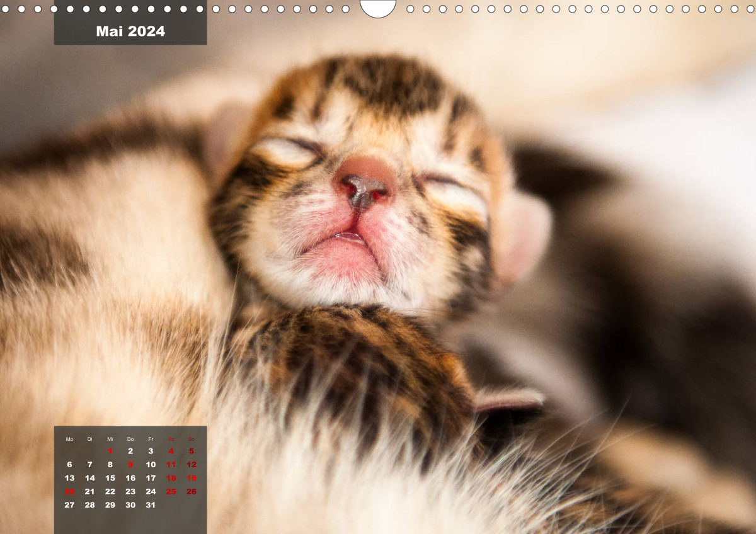Click date 8 under Mi
The image size is (756, 534).
pos(110,465)
